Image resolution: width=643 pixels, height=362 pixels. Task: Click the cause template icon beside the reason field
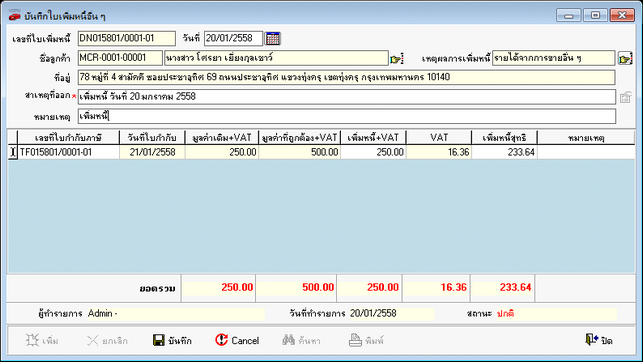pos(625,97)
